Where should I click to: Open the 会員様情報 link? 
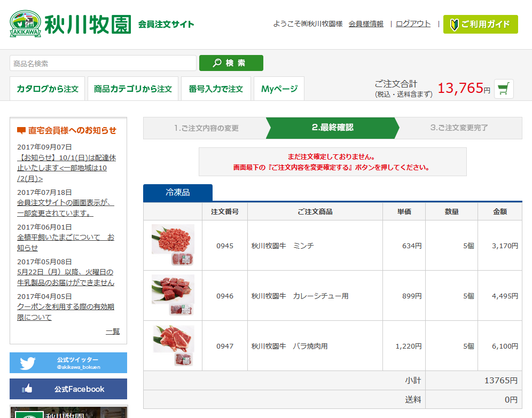tap(366, 23)
